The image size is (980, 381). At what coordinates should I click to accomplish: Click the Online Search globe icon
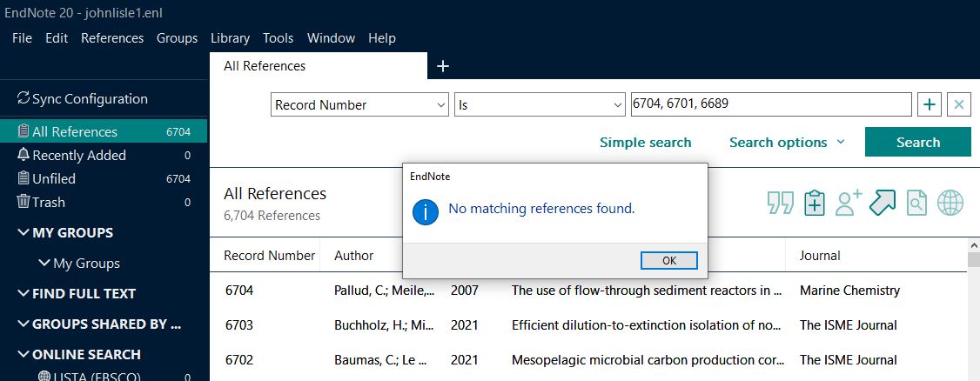click(950, 203)
